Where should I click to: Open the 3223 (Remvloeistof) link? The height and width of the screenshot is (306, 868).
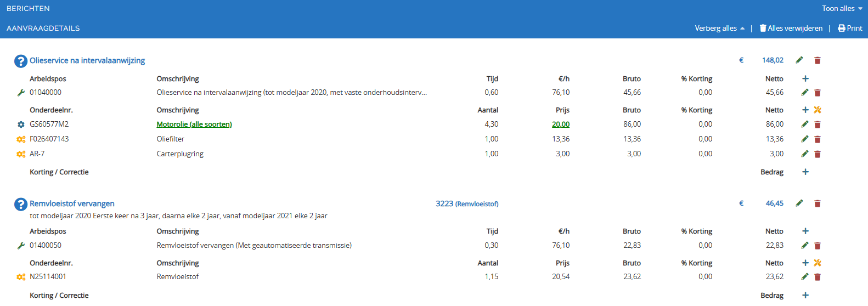click(x=467, y=203)
